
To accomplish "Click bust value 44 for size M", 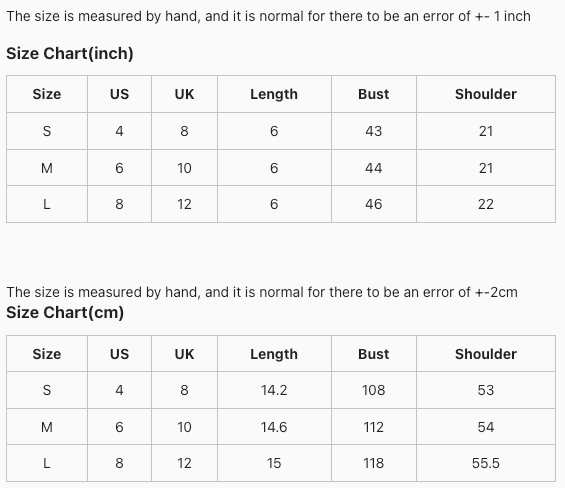I will (374, 168).
